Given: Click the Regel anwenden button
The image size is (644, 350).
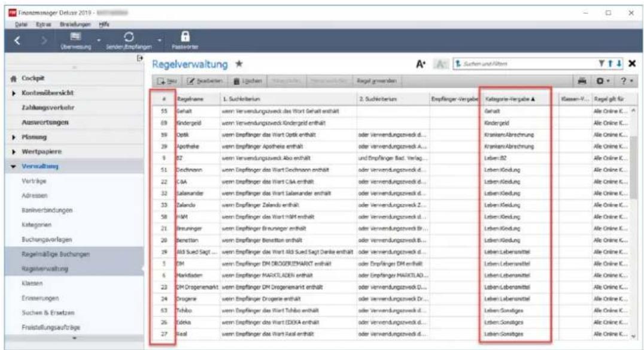Looking at the screenshot, I should (x=376, y=81).
